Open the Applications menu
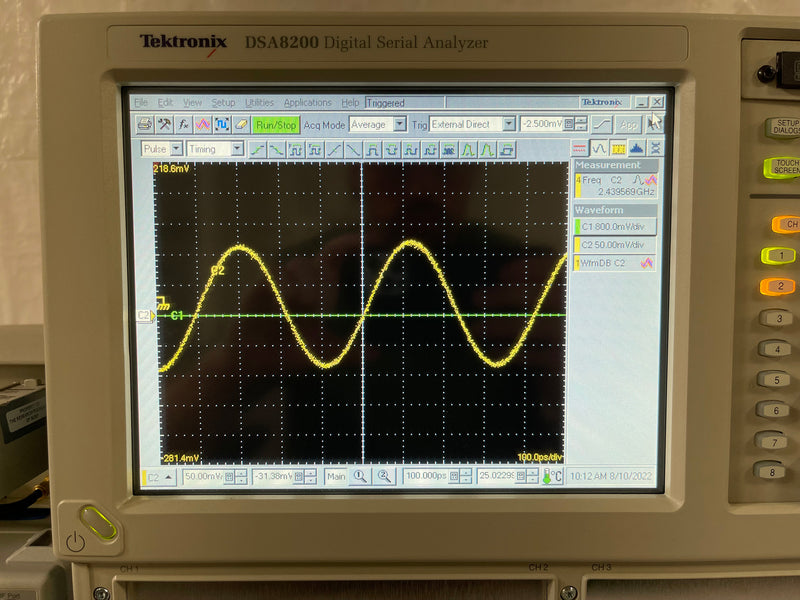The width and height of the screenshot is (800, 600). (x=308, y=103)
